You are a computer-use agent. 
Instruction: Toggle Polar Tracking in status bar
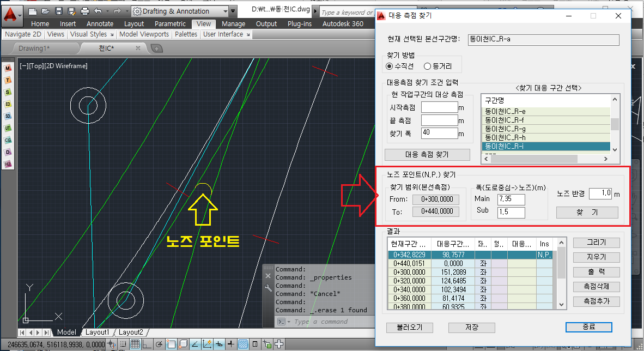pyautogui.click(x=158, y=344)
